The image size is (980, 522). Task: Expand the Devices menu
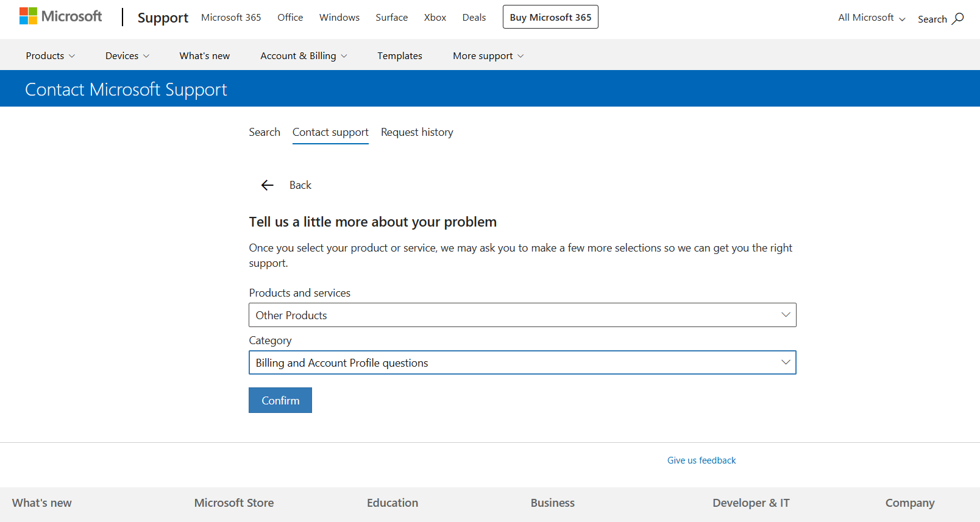coord(127,55)
